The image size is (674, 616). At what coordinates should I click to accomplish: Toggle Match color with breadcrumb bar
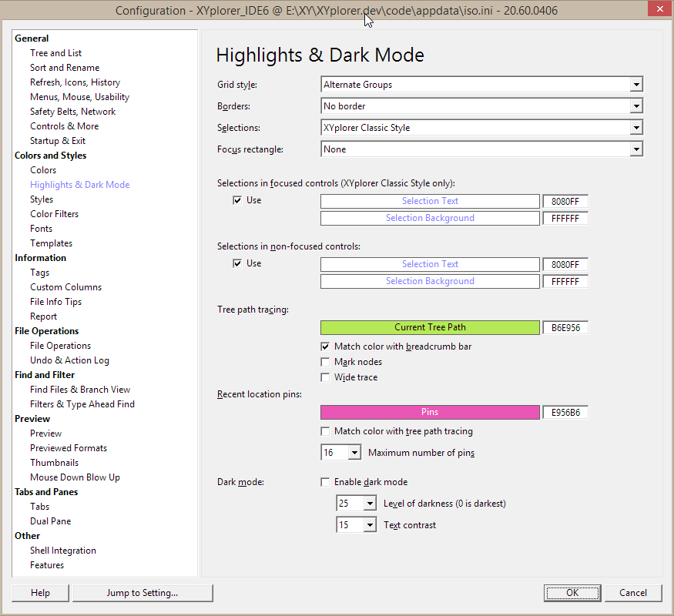pos(325,346)
